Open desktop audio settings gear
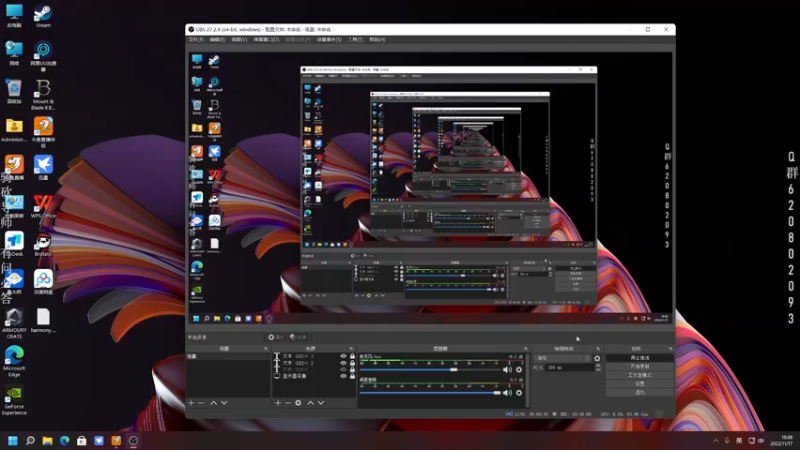 pos(519,392)
